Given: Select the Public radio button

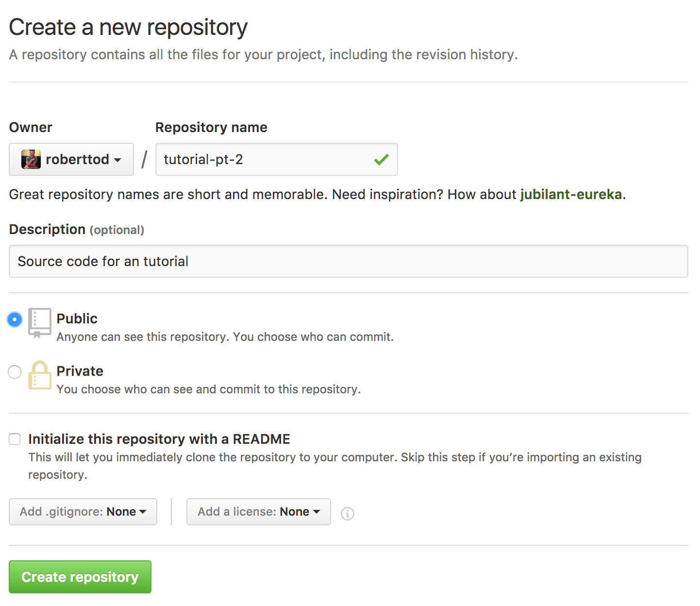Looking at the screenshot, I should [x=15, y=320].
